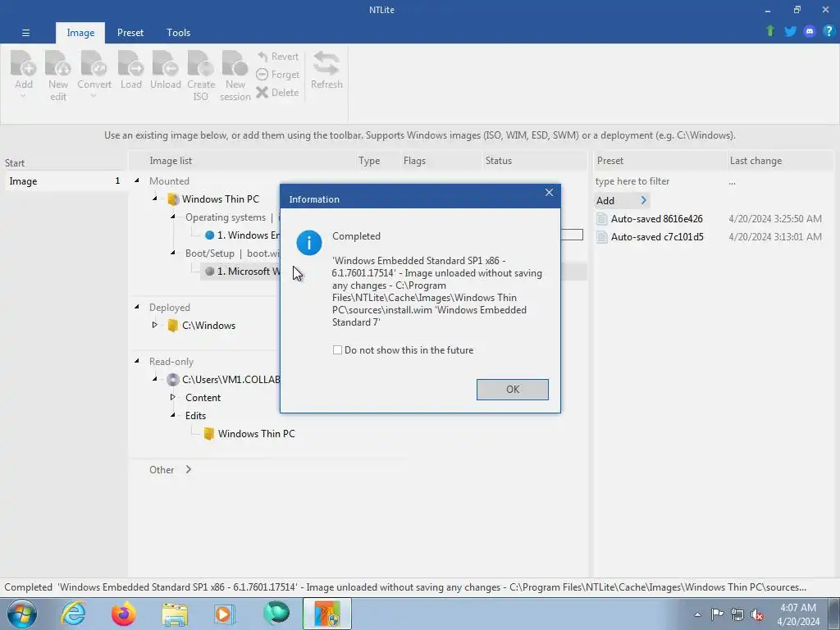Collapse the Mounted group
840x630 pixels.
coord(137,180)
